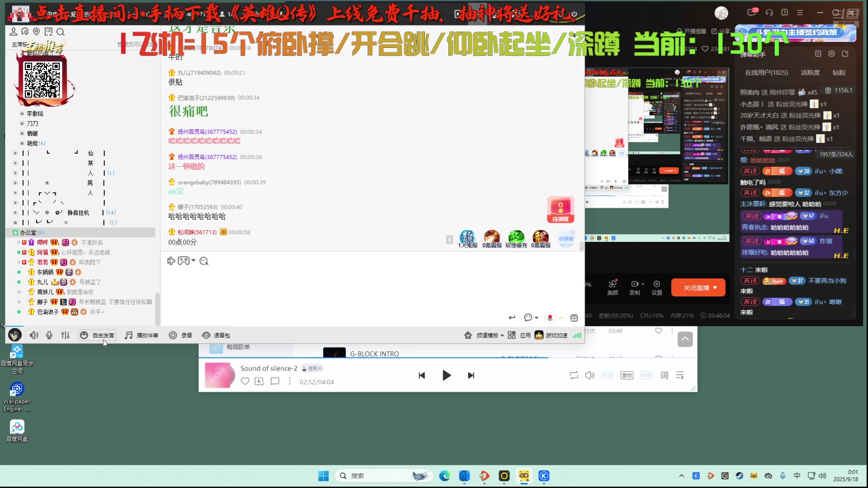The image size is (868, 488).
Task: Open 设置 settings in the streaming tool
Action: click(657, 287)
